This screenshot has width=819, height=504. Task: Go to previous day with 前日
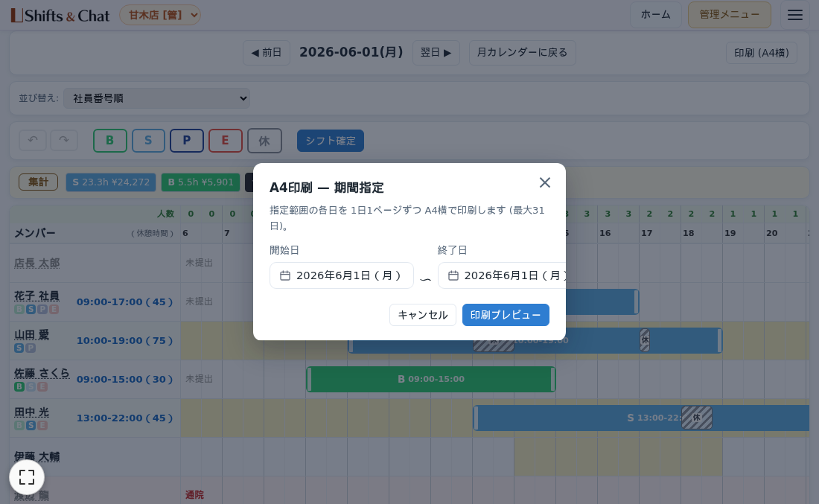[x=267, y=53]
